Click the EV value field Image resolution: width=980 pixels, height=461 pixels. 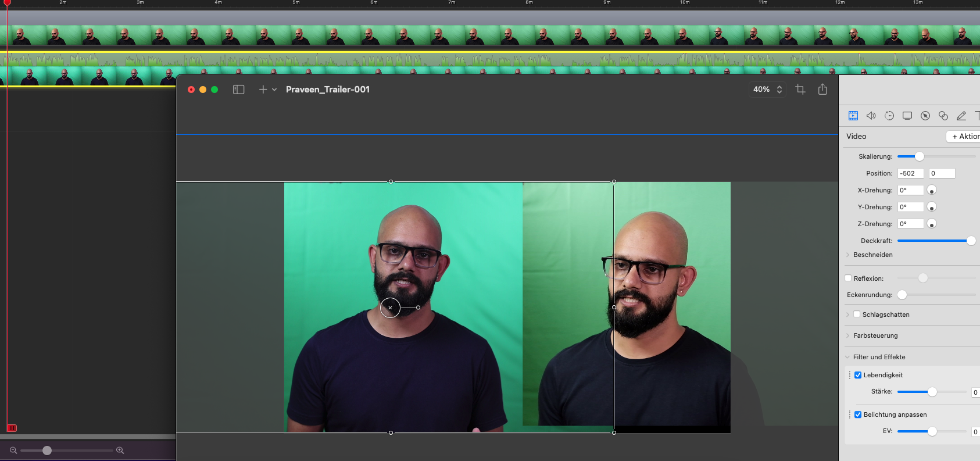click(976, 432)
